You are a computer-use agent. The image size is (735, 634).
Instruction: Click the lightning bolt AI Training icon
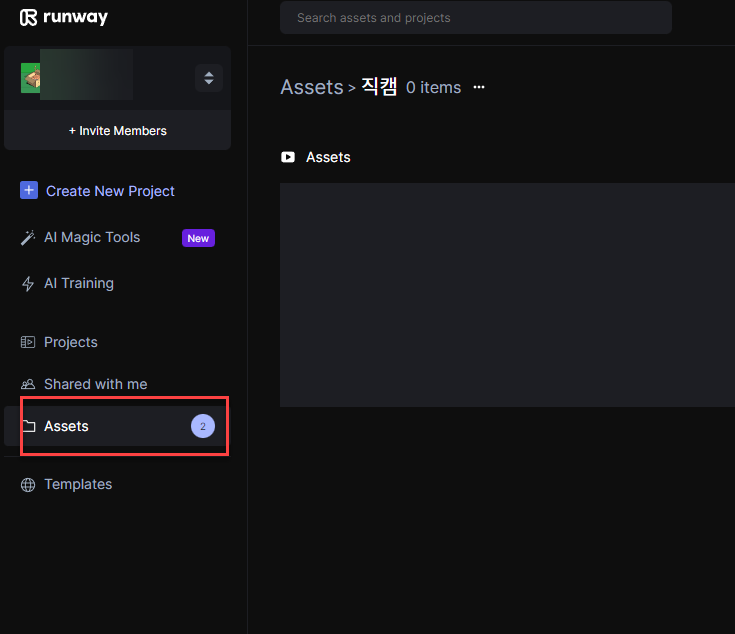point(28,284)
